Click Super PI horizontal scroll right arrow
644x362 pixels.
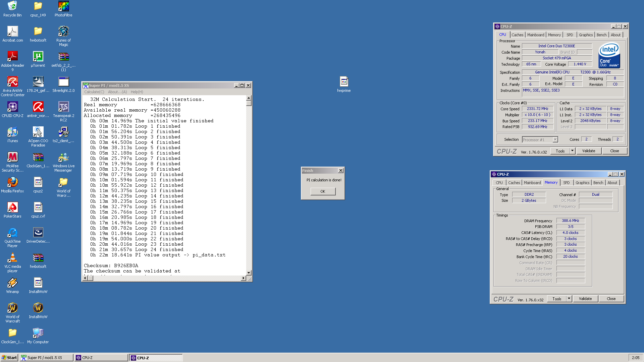point(244,278)
